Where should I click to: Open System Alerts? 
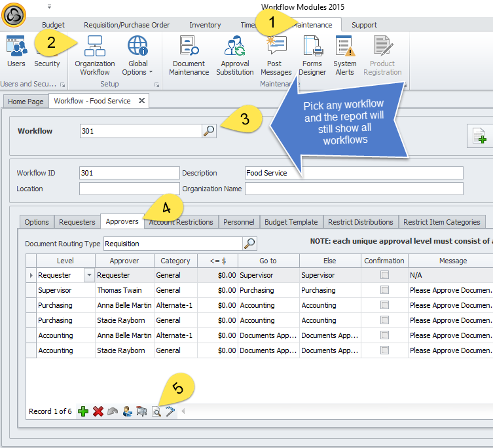coord(344,55)
